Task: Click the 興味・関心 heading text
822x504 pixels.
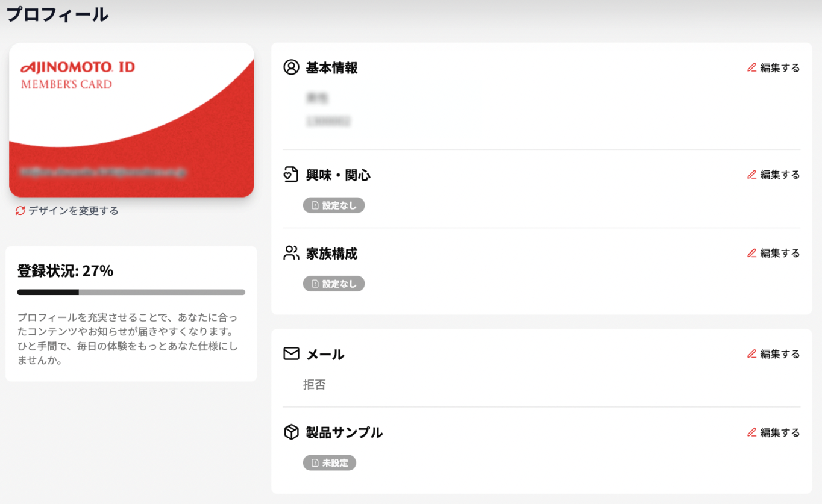Action: pyautogui.click(x=338, y=175)
